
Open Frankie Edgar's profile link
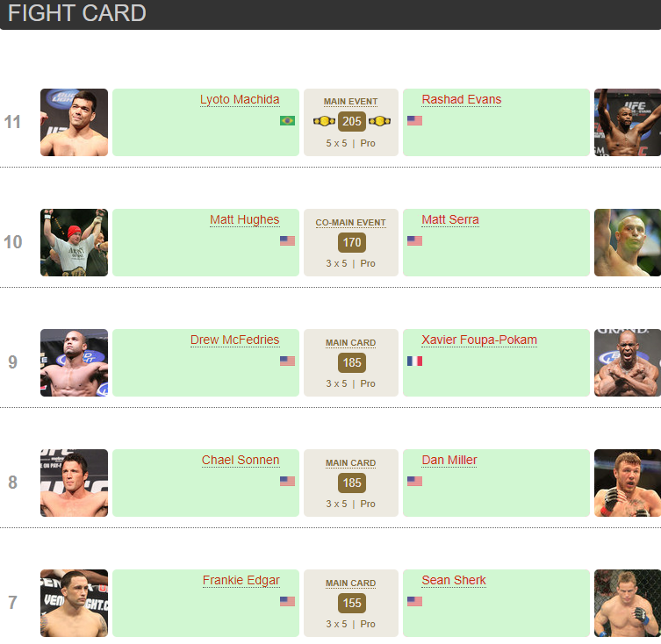click(241, 580)
